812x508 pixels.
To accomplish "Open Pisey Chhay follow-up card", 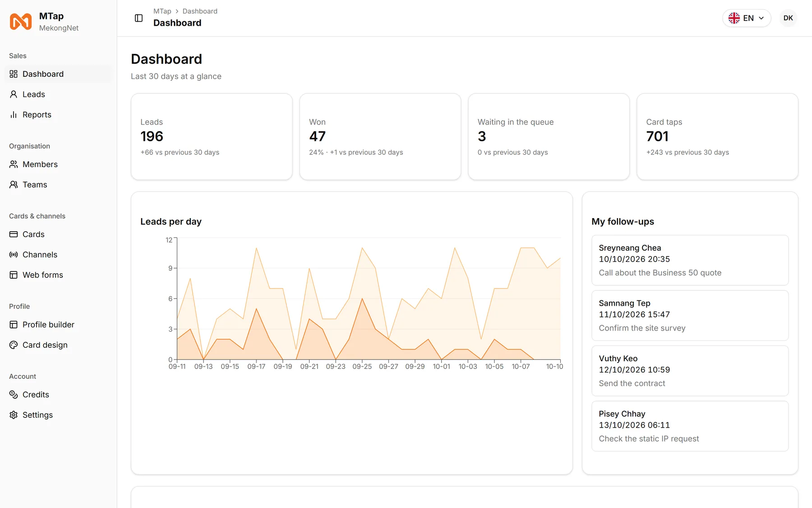I will 690,426.
